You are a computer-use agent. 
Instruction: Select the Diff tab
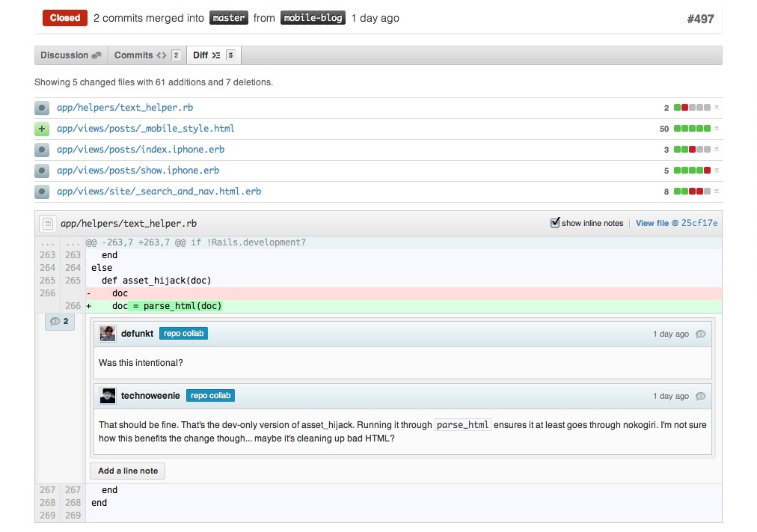tap(213, 55)
